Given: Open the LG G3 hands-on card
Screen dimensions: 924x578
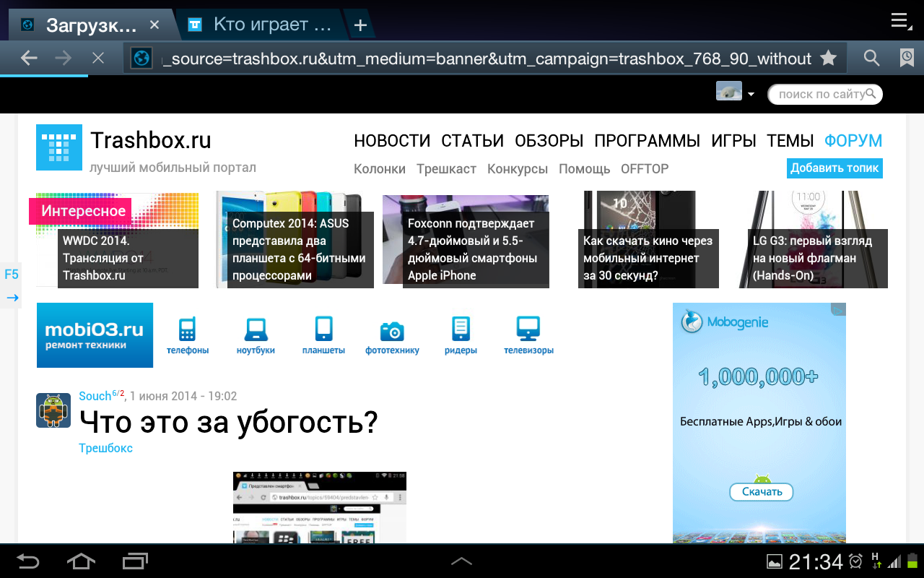Looking at the screenshot, I should pos(814,241).
